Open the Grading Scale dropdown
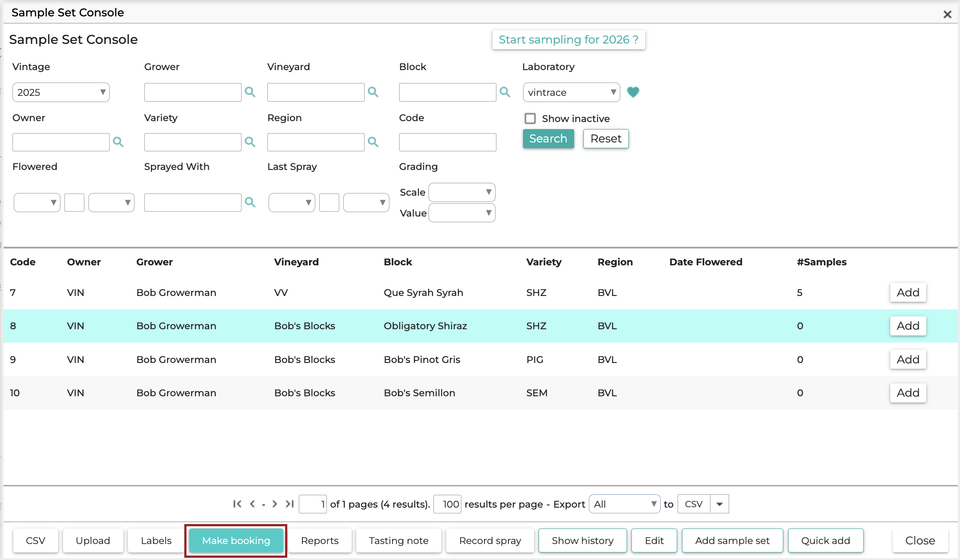 click(x=462, y=192)
